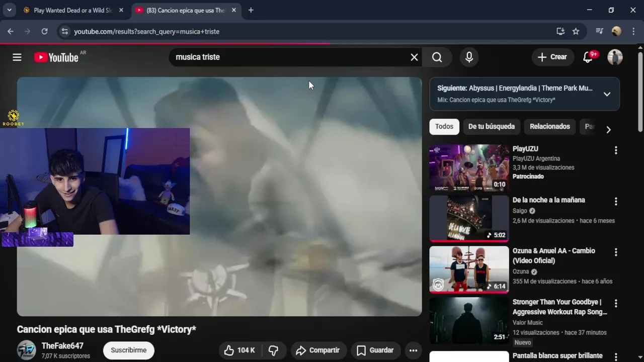Click the main video player
The height and width of the screenshot is (362, 644).
(x=219, y=197)
